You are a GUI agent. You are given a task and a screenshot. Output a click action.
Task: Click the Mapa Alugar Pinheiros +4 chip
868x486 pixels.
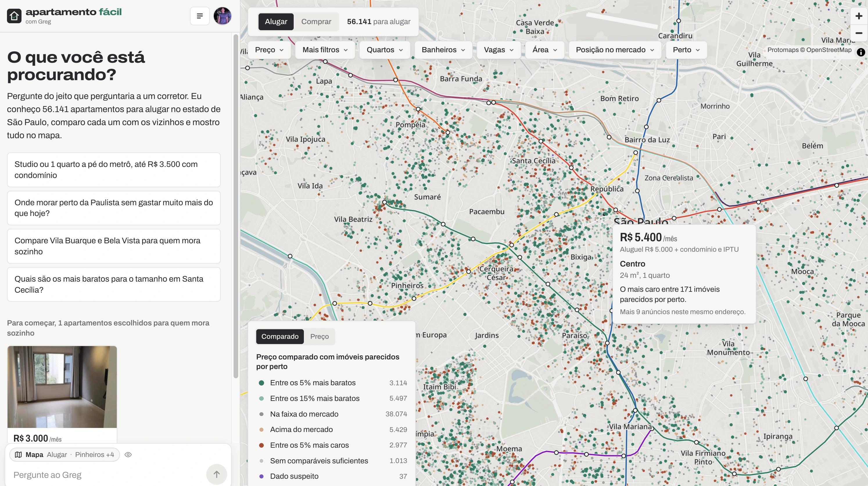(64, 454)
